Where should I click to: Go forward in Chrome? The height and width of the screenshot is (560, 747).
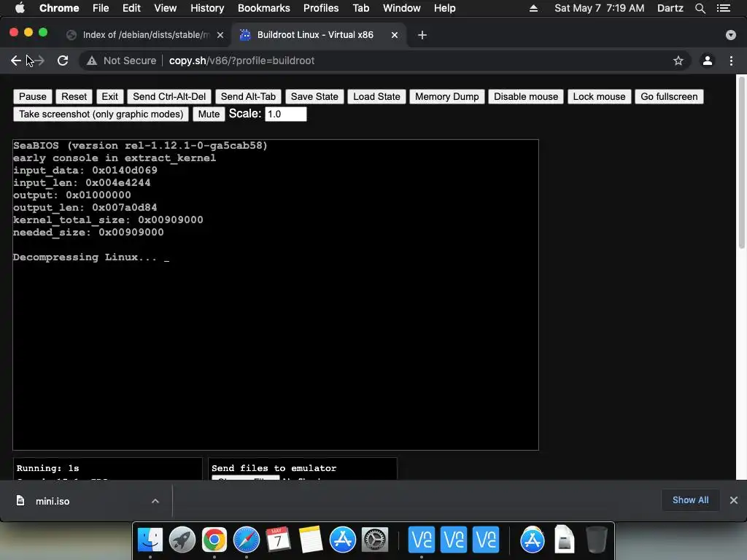[39, 61]
